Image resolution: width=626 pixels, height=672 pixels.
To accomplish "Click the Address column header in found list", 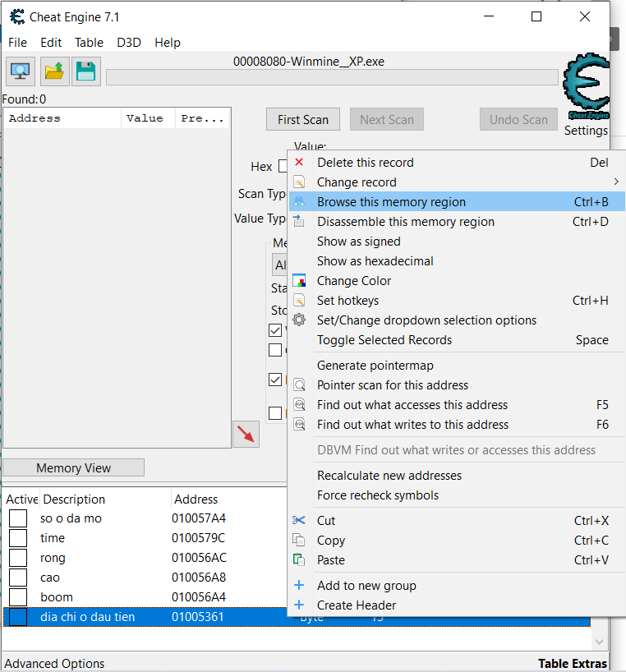I will [x=62, y=118].
